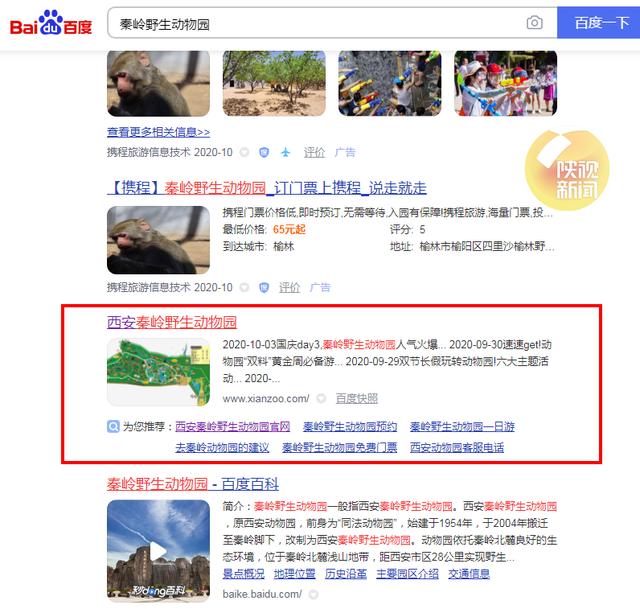
Task: Open 景点概况 baike section link
Action: [x=244, y=574]
